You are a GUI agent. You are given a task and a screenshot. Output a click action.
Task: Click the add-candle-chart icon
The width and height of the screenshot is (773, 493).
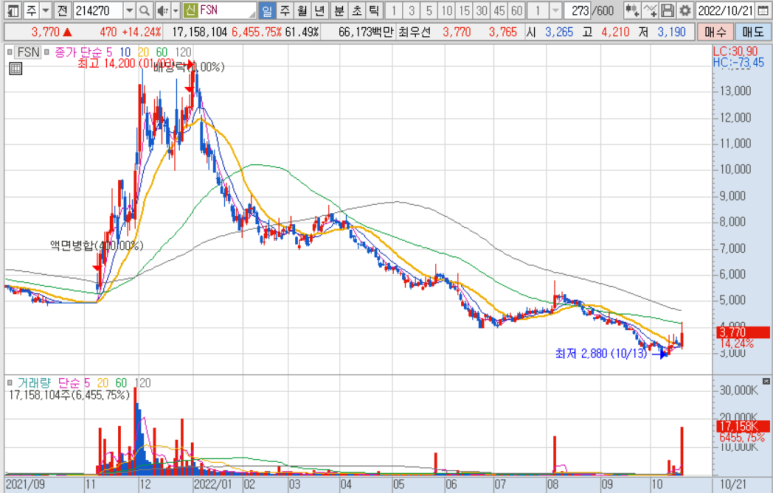point(632,10)
